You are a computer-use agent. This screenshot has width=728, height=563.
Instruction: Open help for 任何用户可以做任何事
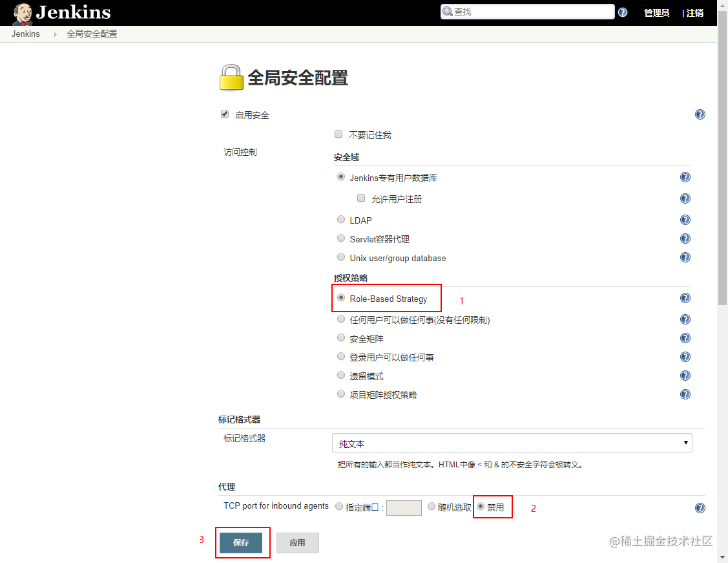(x=685, y=319)
